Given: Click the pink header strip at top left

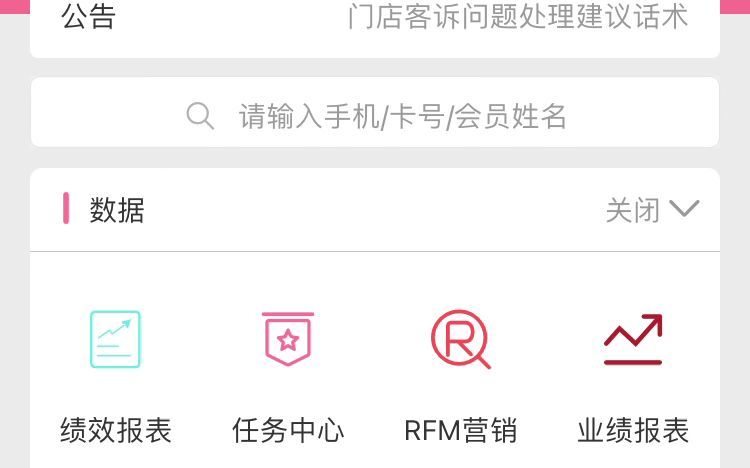Looking at the screenshot, I should click(15, 6).
